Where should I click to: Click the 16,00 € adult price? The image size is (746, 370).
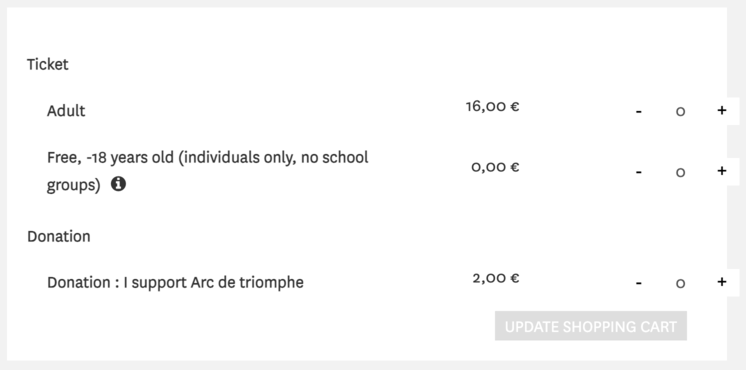492,106
